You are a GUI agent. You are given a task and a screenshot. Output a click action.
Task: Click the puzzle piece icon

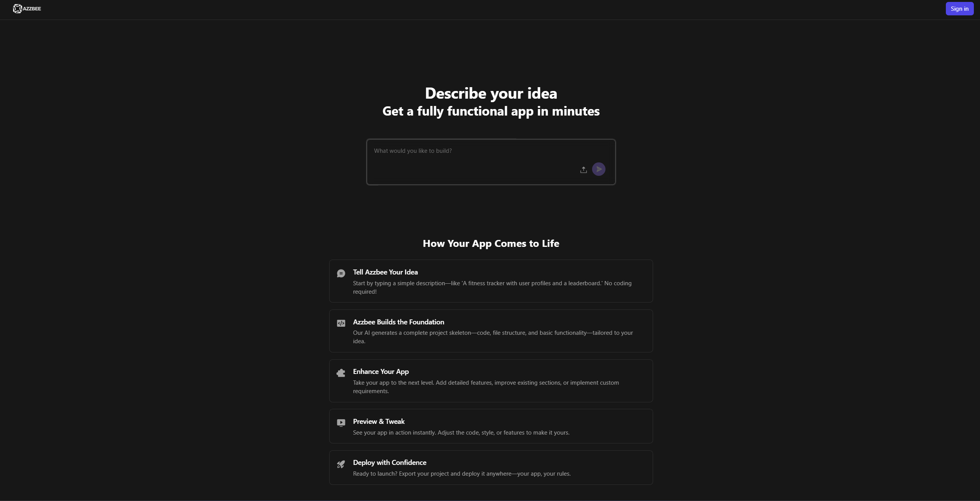(341, 373)
